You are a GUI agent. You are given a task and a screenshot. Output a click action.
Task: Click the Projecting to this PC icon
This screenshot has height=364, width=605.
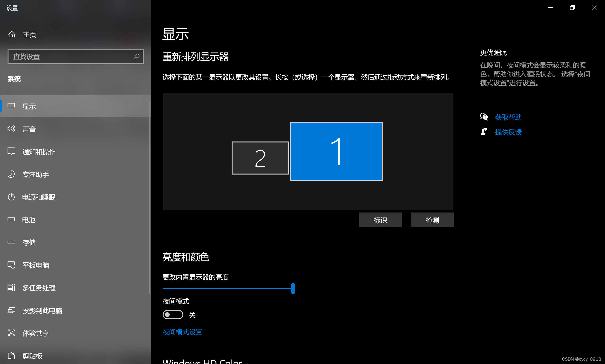(x=11, y=310)
